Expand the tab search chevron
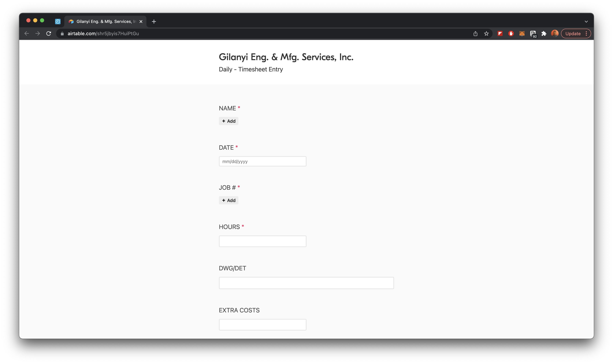Screen dimensions: 613x364 click(586, 22)
